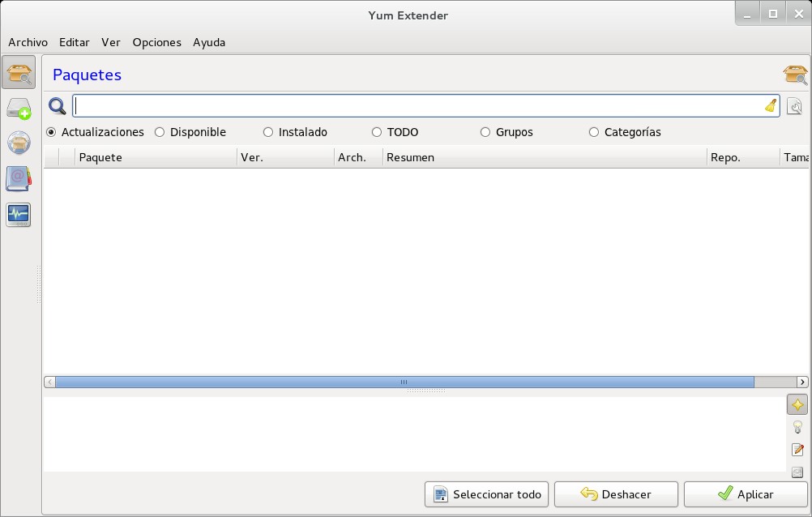Open search options beside the search field
The width and height of the screenshot is (812, 517).
coord(794,106)
